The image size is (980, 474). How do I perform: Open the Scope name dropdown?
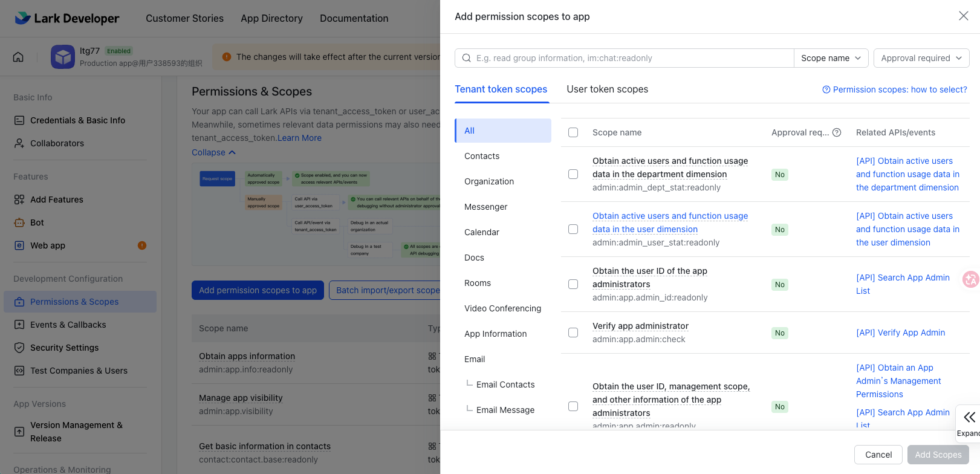pos(831,58)
